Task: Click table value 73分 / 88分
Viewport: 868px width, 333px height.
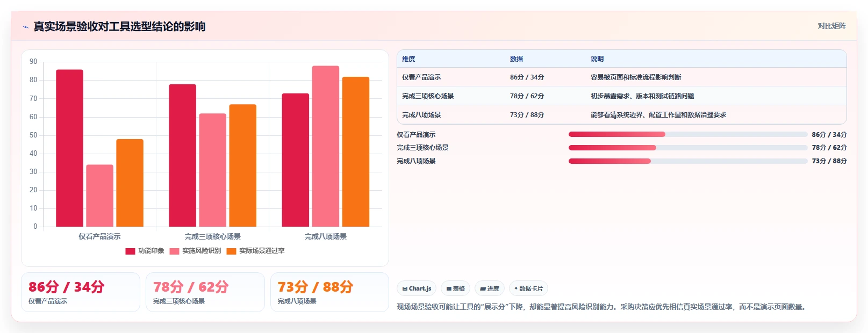Action: [527, 115]
